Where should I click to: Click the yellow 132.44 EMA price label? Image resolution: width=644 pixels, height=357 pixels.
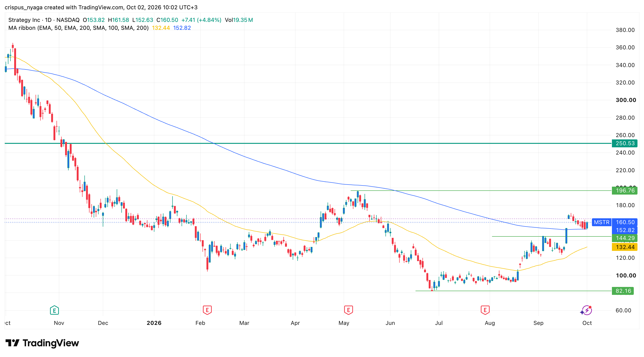pos(624,247)
